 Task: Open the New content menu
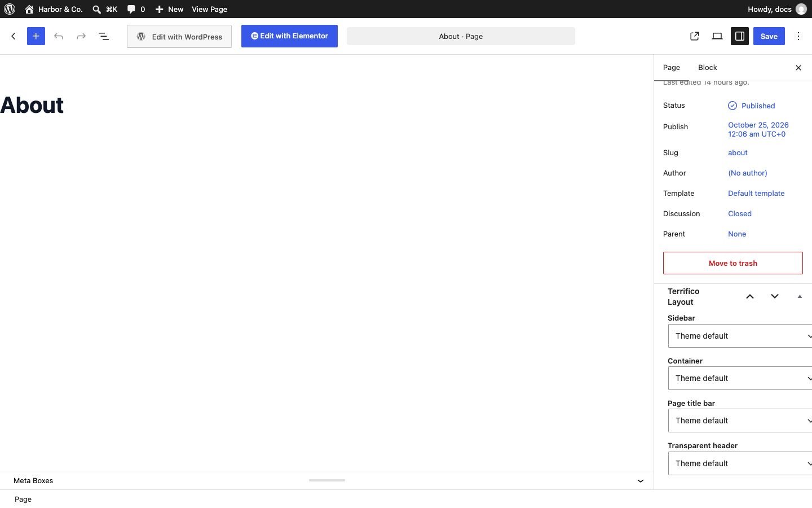[169, 9]
